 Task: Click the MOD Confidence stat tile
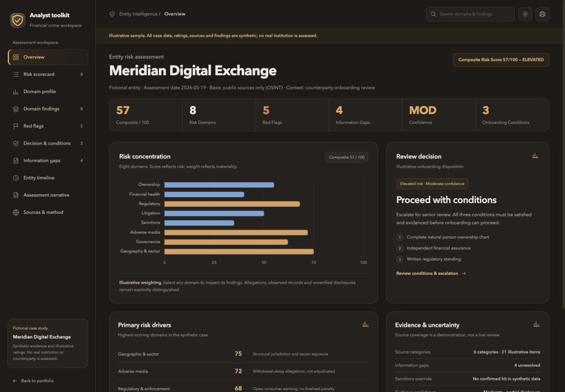pos(439,115)
